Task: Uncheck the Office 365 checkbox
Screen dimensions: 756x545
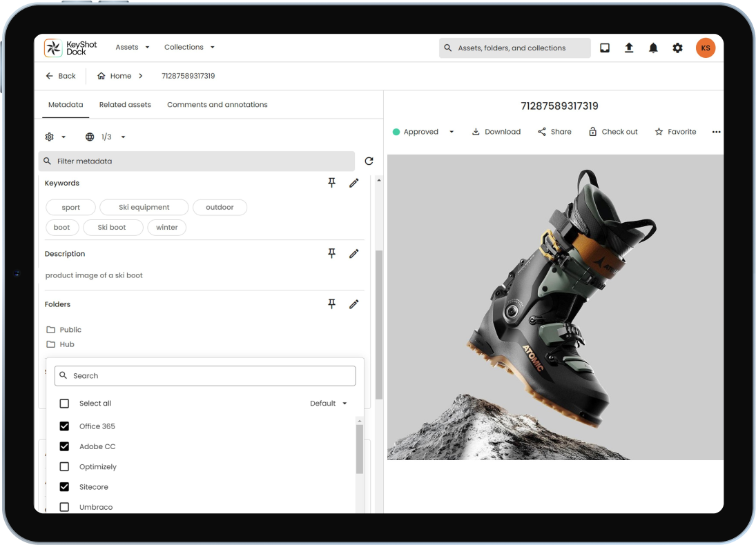Action: tap(64, 426)
